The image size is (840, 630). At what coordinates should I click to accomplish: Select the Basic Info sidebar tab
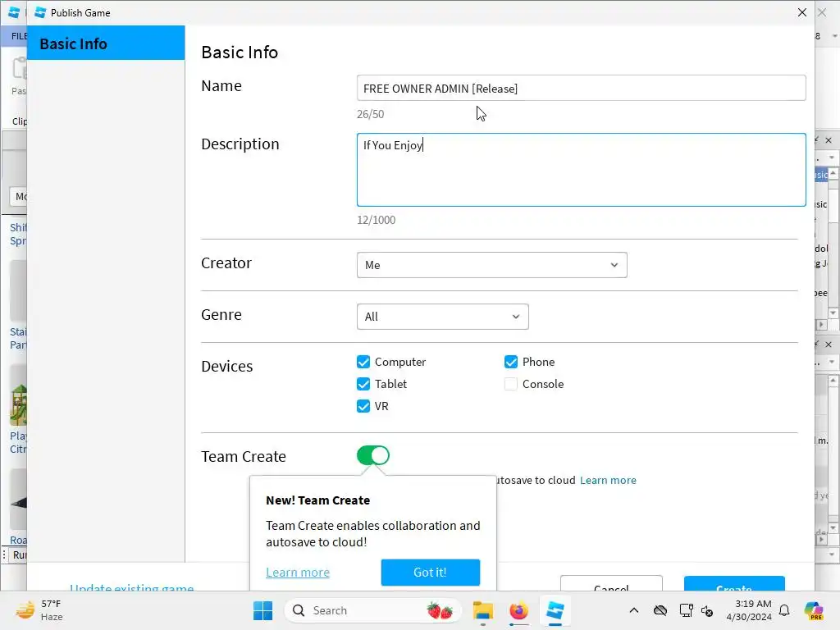tap(106, 43)
